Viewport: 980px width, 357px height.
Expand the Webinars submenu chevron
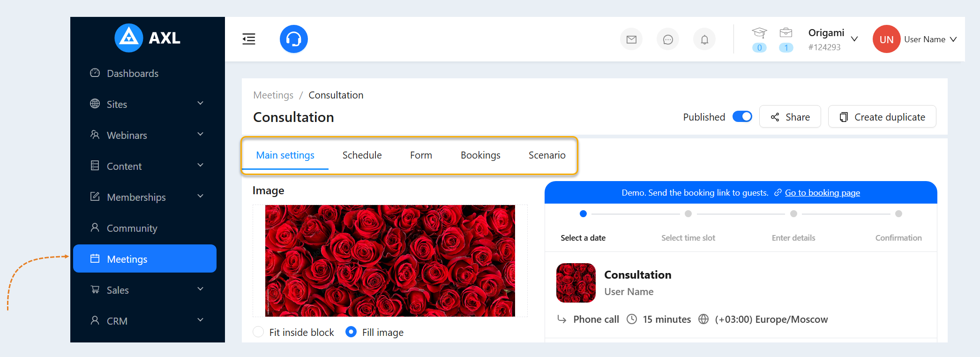tap(201, 134)
